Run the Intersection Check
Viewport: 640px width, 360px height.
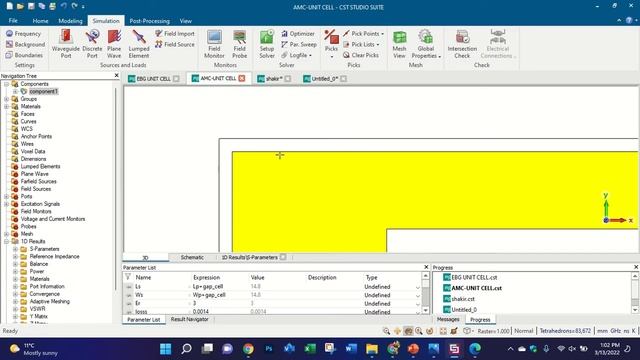click(462, 44)
